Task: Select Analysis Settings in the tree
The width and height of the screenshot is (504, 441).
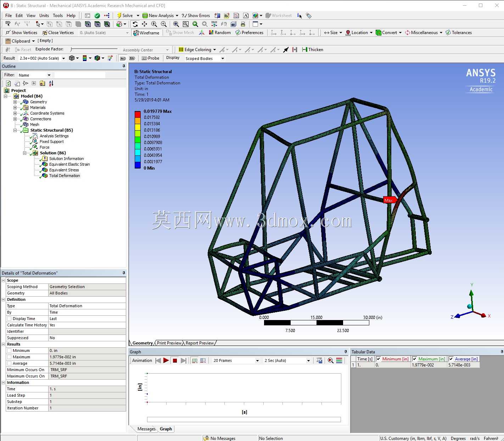Action: [54, 136]
